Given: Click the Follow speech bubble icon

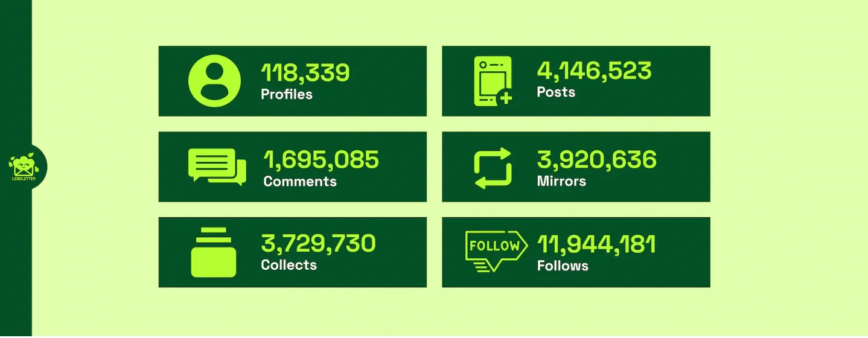Looking at the screenshot, I should pyautogui.click(x=493, y=250).
